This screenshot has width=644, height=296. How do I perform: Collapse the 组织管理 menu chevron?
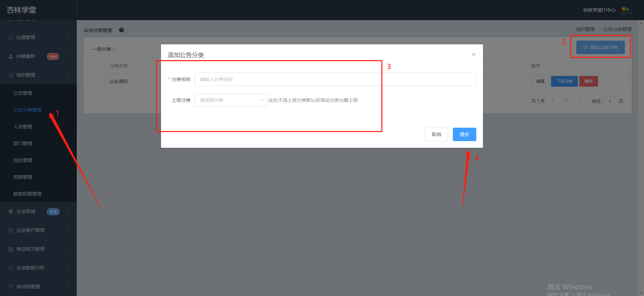(68, 75)
